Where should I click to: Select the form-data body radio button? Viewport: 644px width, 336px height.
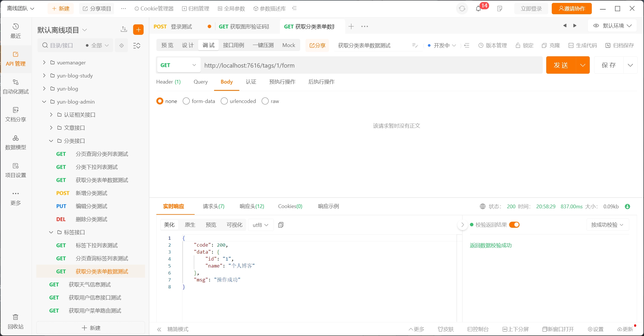pos(186,101)
